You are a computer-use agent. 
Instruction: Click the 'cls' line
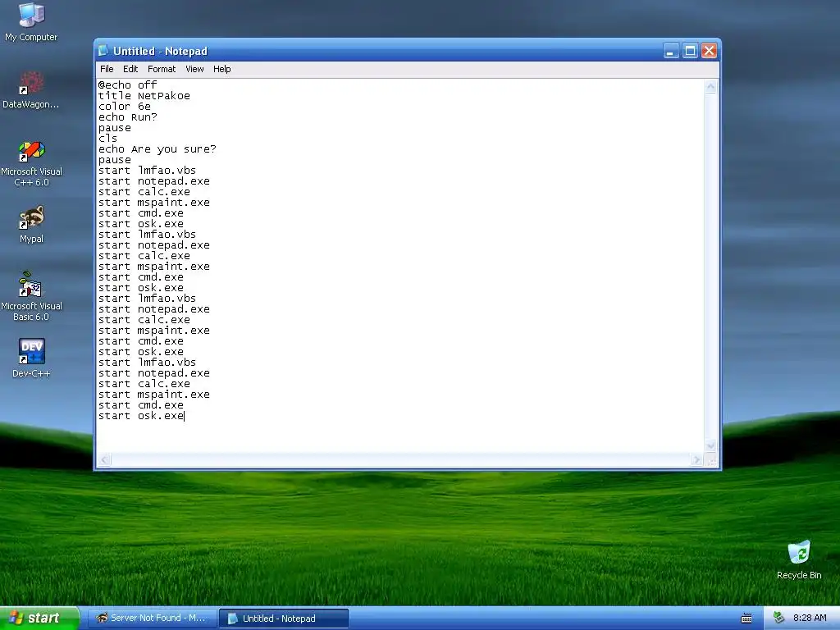[107, 138]
